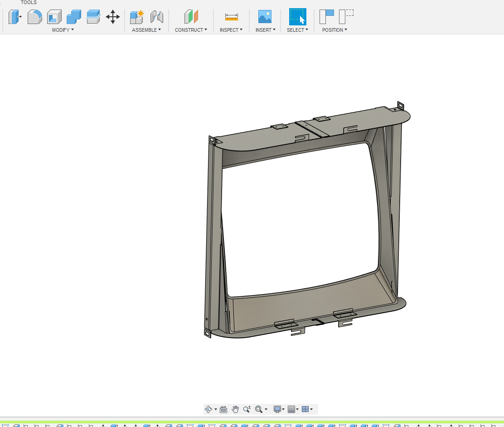Open the ASSEMBLE dropdown menu

click(x=146, y=30)
